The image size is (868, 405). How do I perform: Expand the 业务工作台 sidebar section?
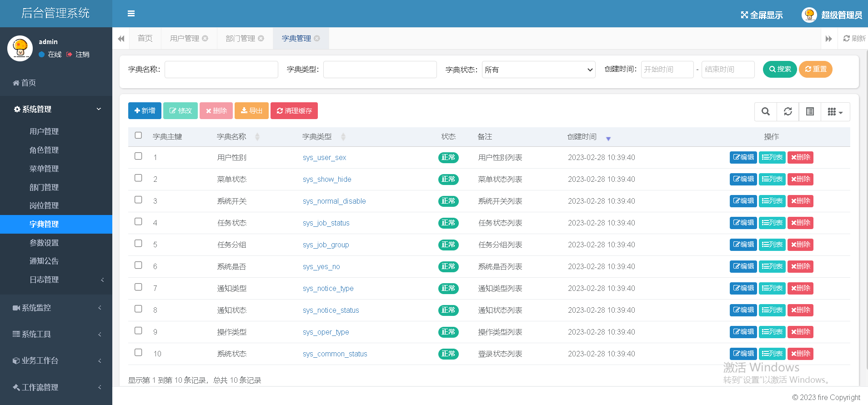[56, 360]
